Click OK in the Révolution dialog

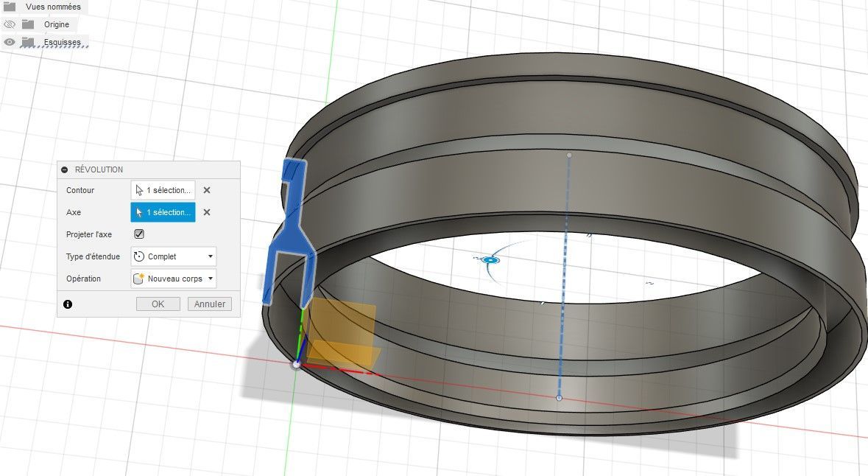(x=158, y=304)
